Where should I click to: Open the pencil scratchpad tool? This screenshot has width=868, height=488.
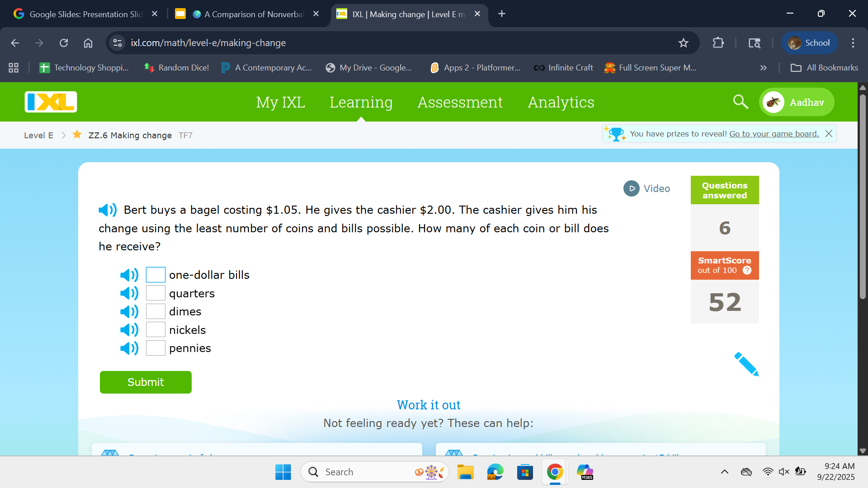tap(746, 364)
